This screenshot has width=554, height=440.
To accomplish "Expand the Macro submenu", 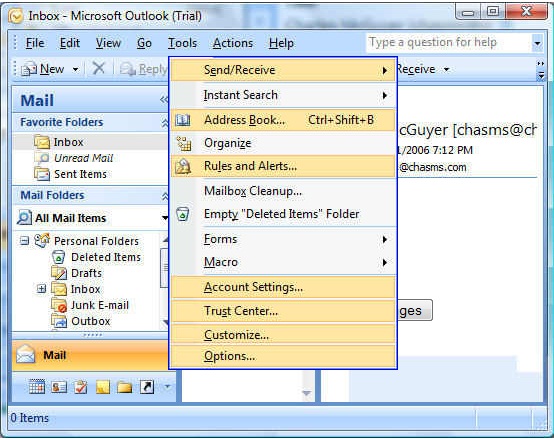I will tap(283, 262).
